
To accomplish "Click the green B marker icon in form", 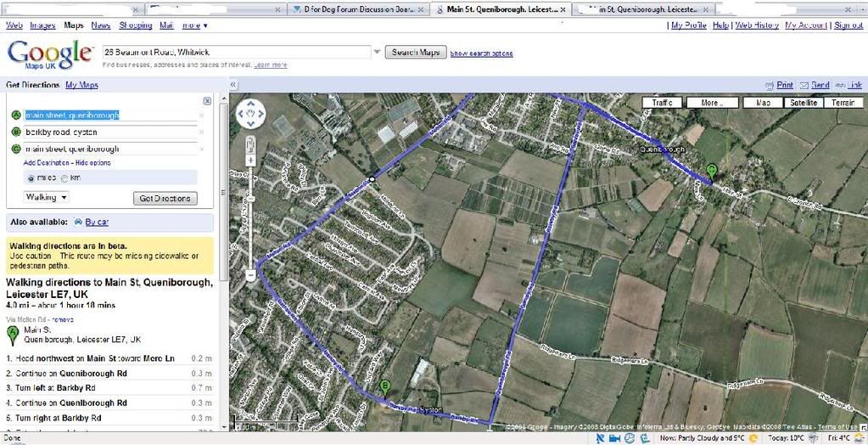I will [x=16, y=132].
